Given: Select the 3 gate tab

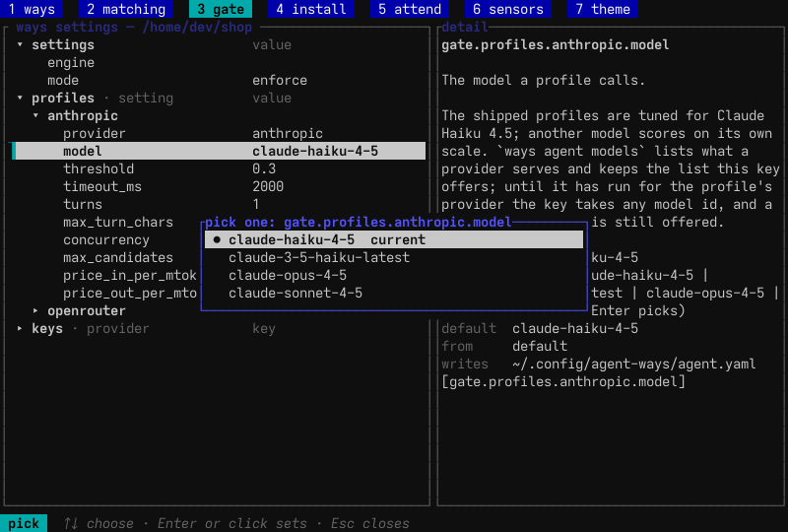Looking at the screenshot, I should [x=221, y=9].
